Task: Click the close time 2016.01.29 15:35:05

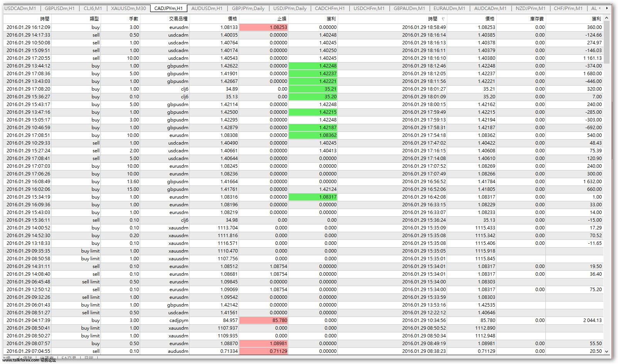Action: pos(424,251)
